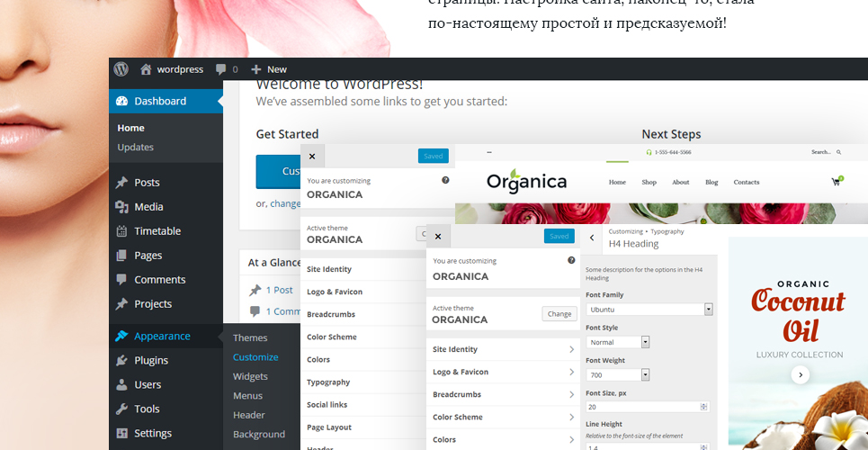Close the front customizer panel with X

click(438, 236)
